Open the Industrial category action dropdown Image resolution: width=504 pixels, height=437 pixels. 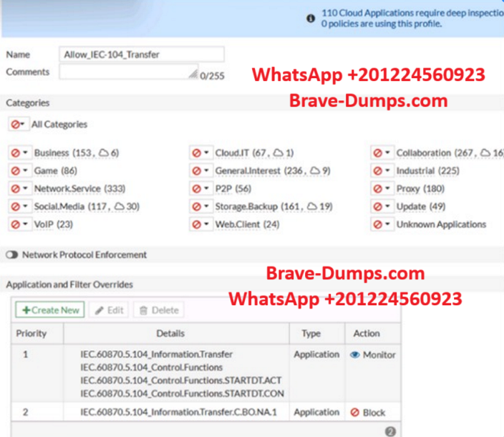pyautogui.click(x=382, y=171)
